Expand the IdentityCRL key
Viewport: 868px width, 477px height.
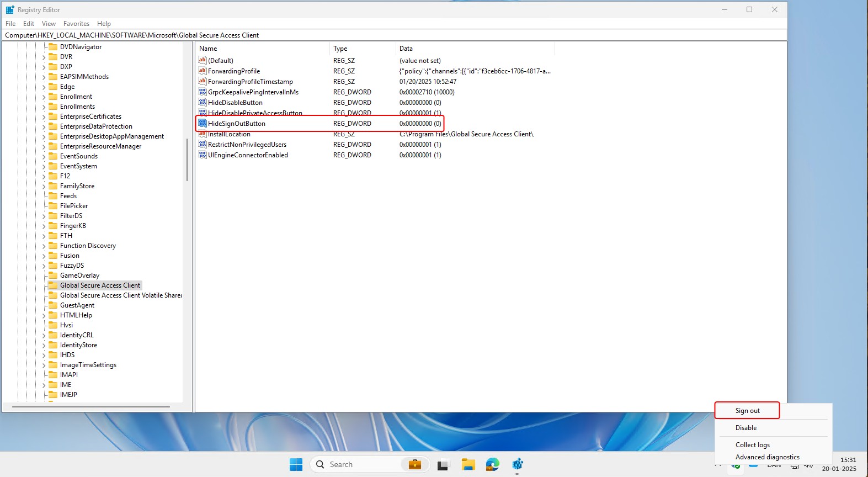coord(44,335)
